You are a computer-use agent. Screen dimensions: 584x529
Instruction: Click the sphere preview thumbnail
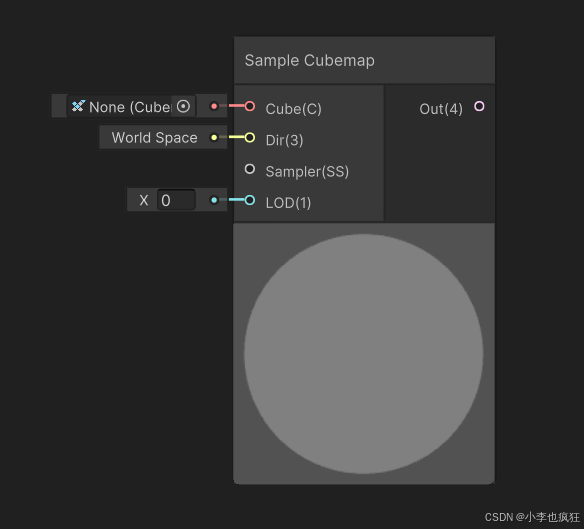364,354
